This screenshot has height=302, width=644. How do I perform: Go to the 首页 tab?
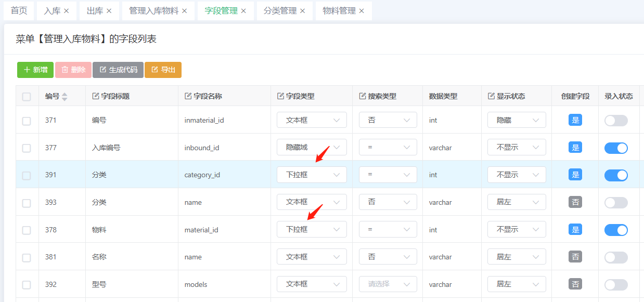[x=19, y=11]
